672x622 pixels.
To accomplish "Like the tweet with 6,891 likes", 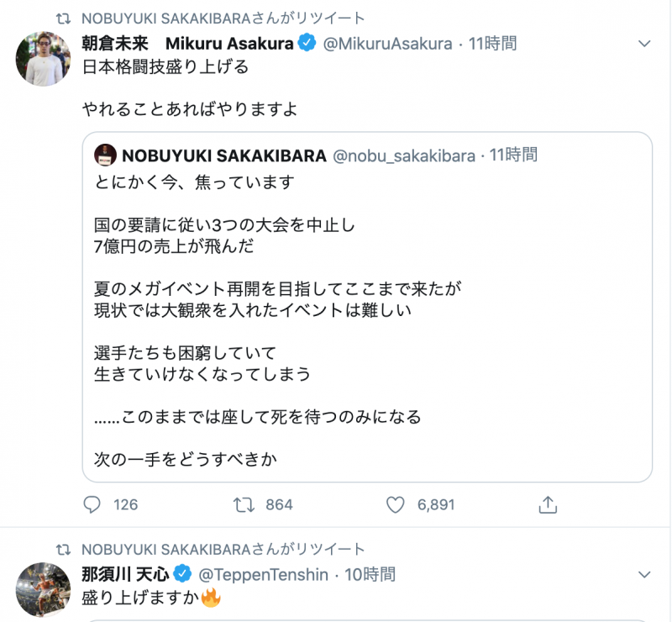I will [396, 504].
